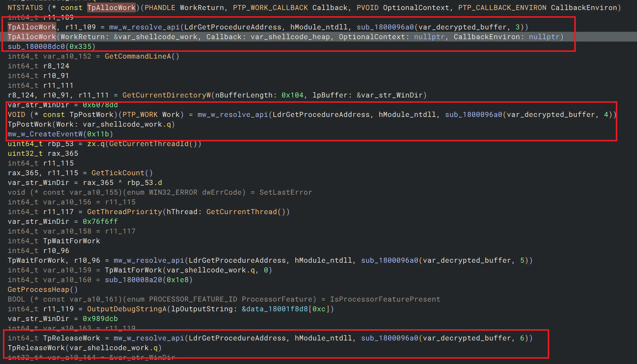Screen dimensions: 637x364
Task: Click the PTP_CALLBACK_ENVIRON type
Action: point(502,8)
